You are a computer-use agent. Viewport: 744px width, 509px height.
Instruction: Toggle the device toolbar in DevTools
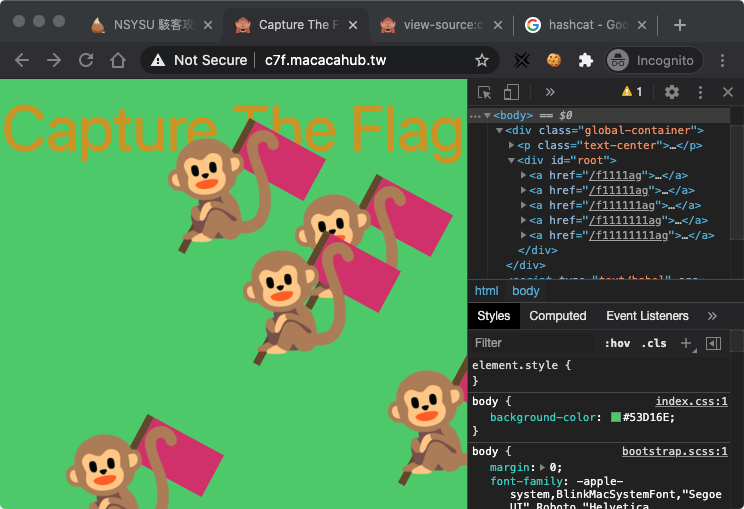(511, 92)
